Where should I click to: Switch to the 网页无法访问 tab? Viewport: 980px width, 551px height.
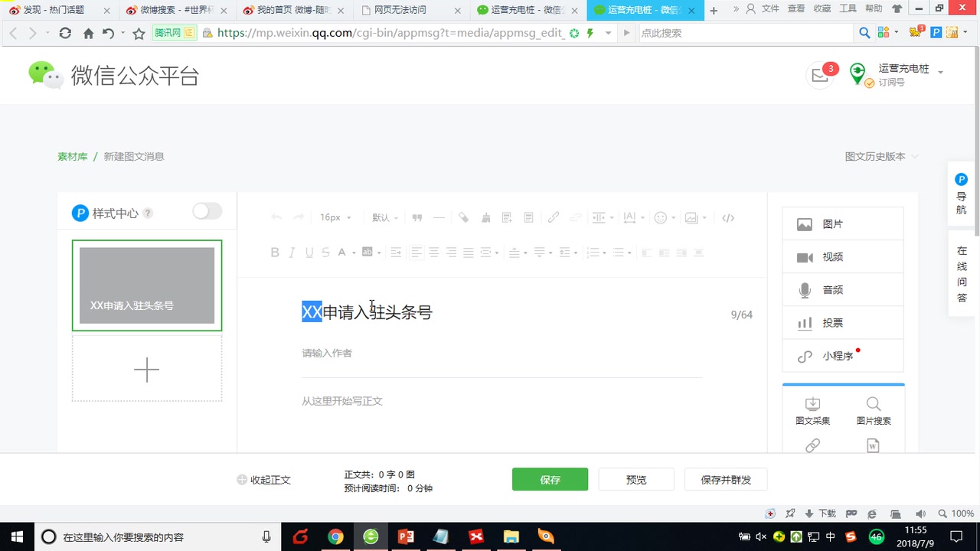(410, 10)
